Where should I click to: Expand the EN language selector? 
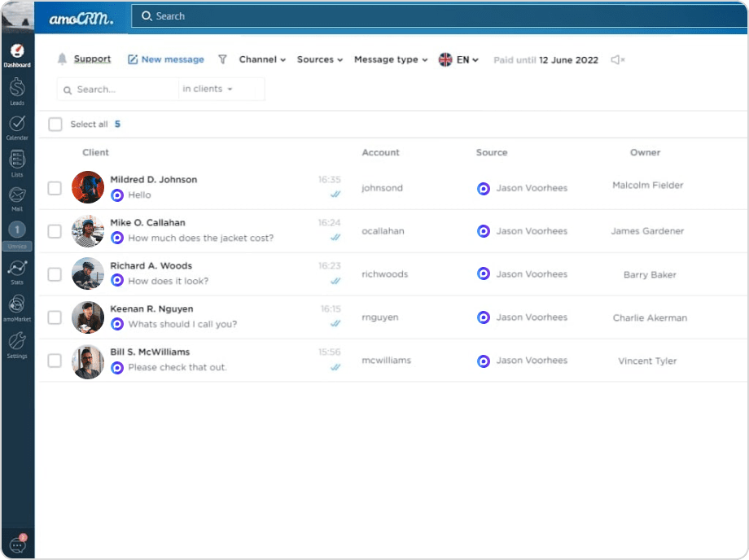[x=461, y=59]
